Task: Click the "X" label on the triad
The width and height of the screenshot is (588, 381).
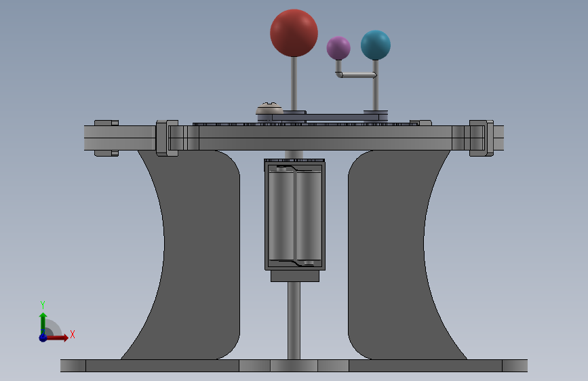Action: tap(73, 334)
